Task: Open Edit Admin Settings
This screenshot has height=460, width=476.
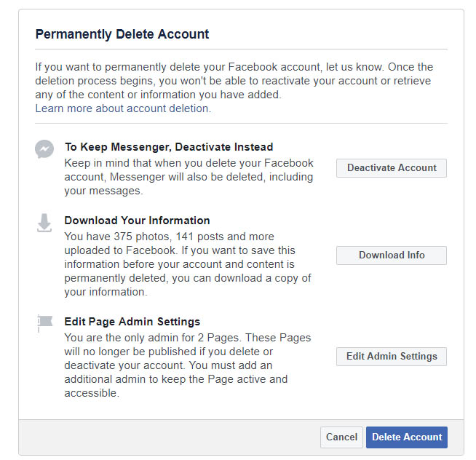Action: pyautogui.click(x=392, y=357)
